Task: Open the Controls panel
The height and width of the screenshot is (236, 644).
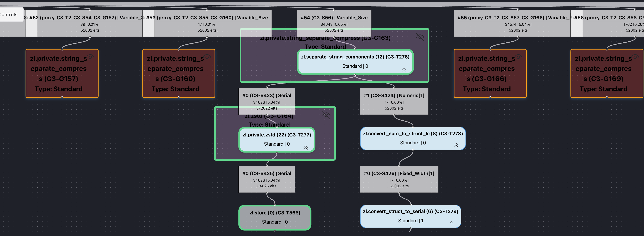Action: click(10, 14)
